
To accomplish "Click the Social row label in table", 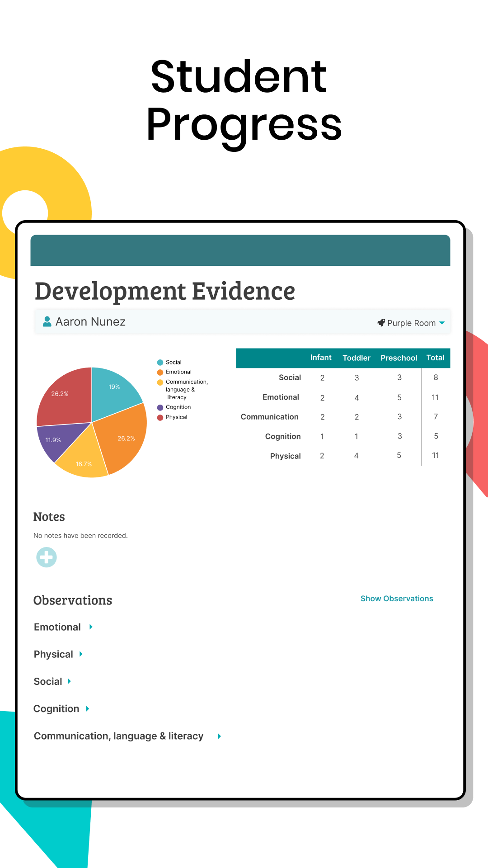I will point(290,377).
